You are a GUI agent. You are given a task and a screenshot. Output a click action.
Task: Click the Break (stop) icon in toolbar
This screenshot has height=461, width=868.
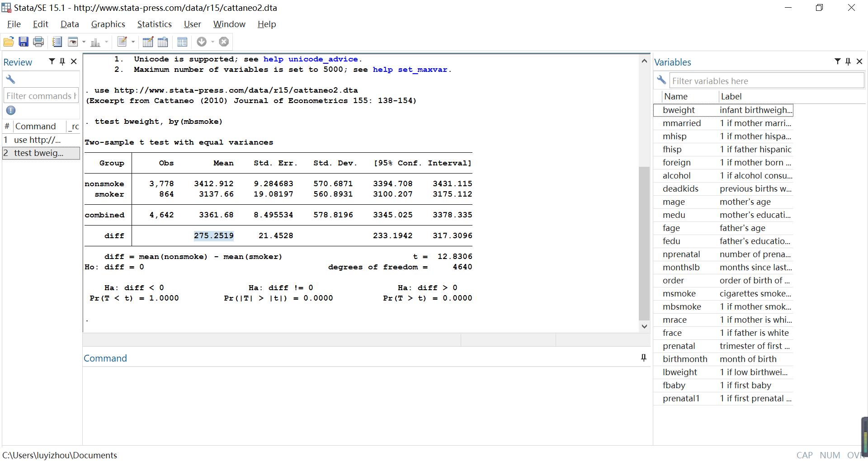(x=224, y=42)
